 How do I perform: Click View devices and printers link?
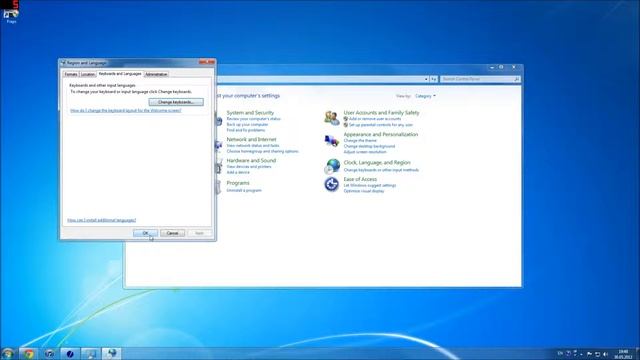click(x=249, y=167)
